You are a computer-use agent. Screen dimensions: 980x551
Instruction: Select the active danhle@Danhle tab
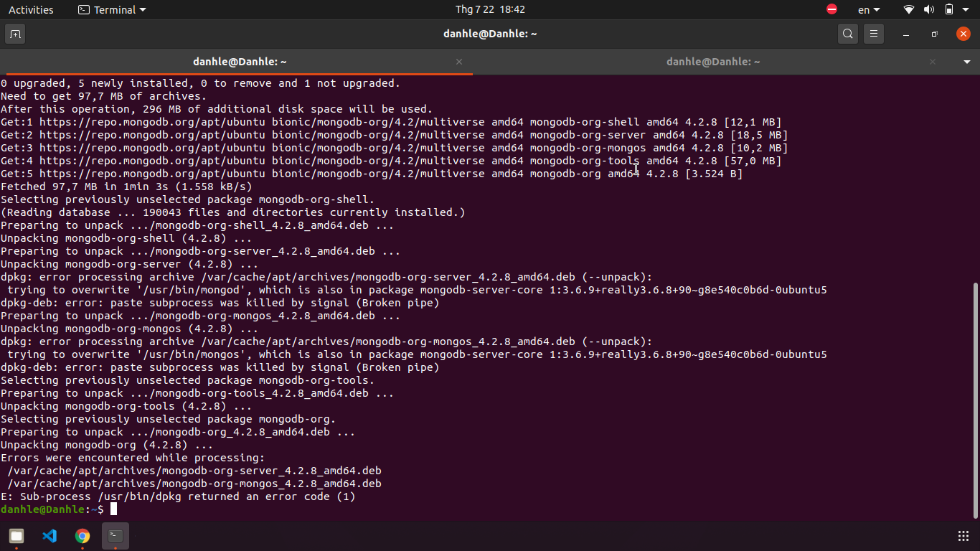tap(240, 62)
